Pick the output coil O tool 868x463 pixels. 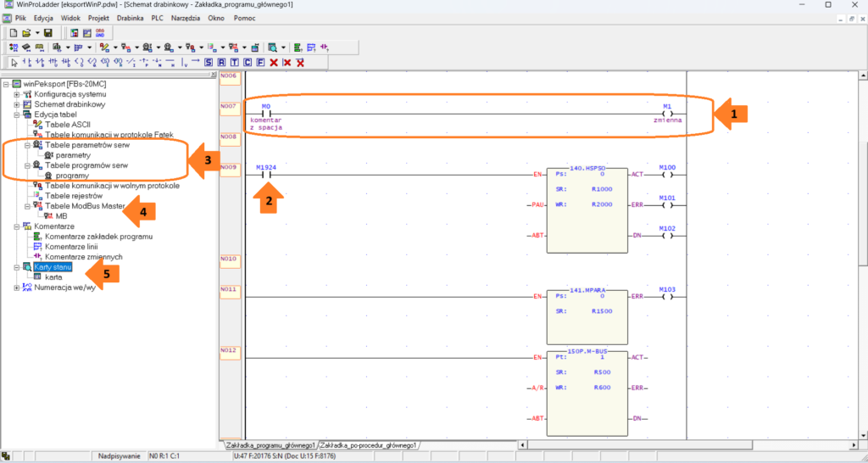click(x=79, y=63)
